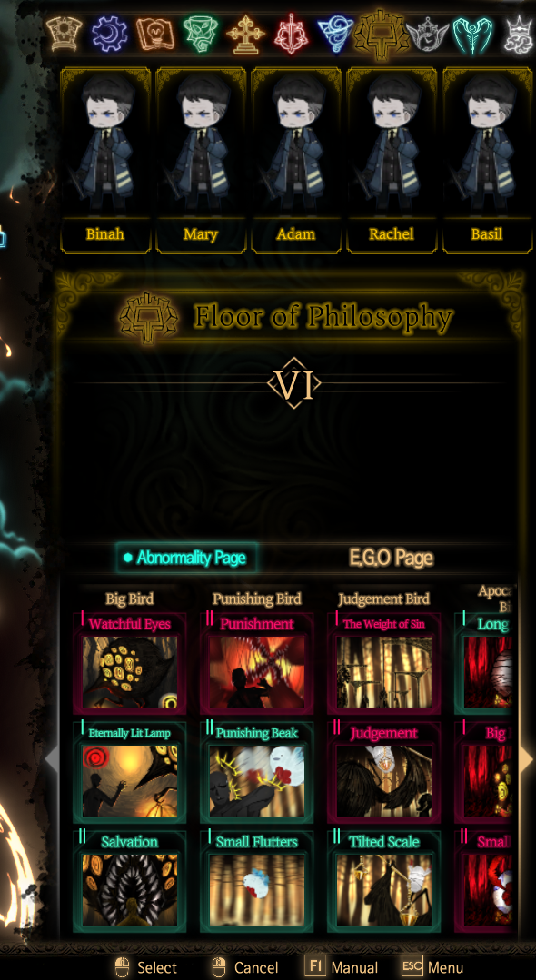Open the Watchful Eyes abnormality page

[130, 664]
